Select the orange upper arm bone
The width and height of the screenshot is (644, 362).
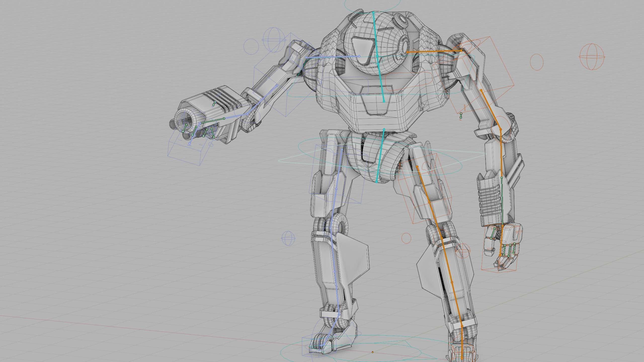(491, 110)
